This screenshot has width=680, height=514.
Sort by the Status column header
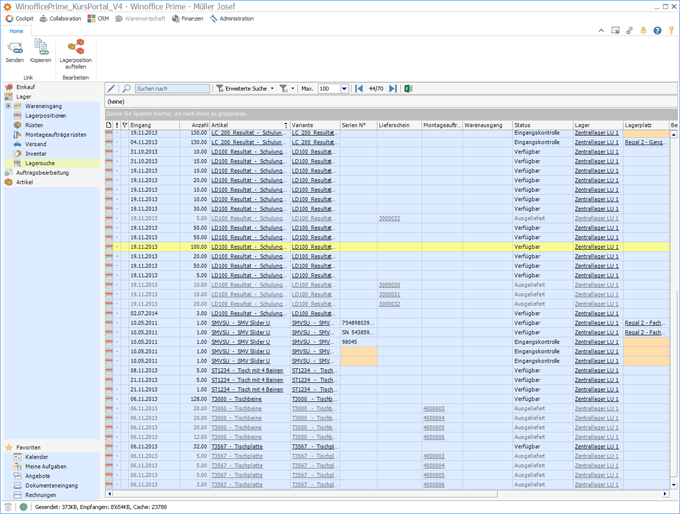(x=543, y=125)
